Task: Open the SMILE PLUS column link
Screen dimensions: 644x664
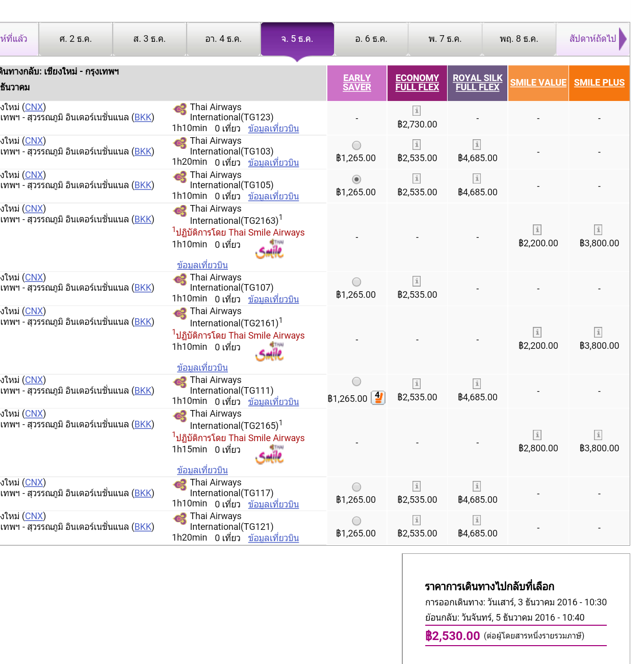Action: [x=599, y=83]
